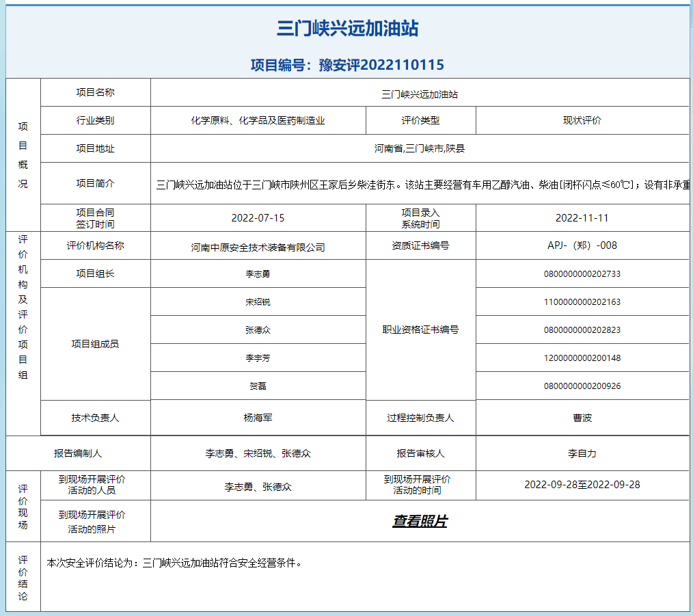Image resolution: width=693 pixels, height=616 pixels.
Task: Click the 报告审核人 label
Action: point(421,453)
